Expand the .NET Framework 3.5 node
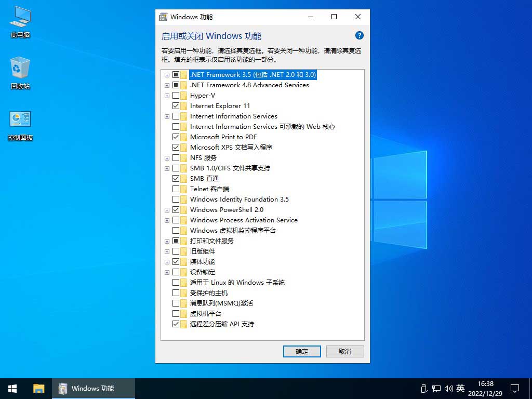 [x=167, y=74]
